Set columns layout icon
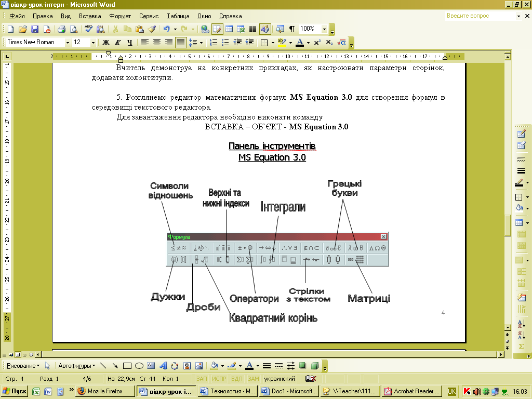532x399 pixels. point(253,29)
